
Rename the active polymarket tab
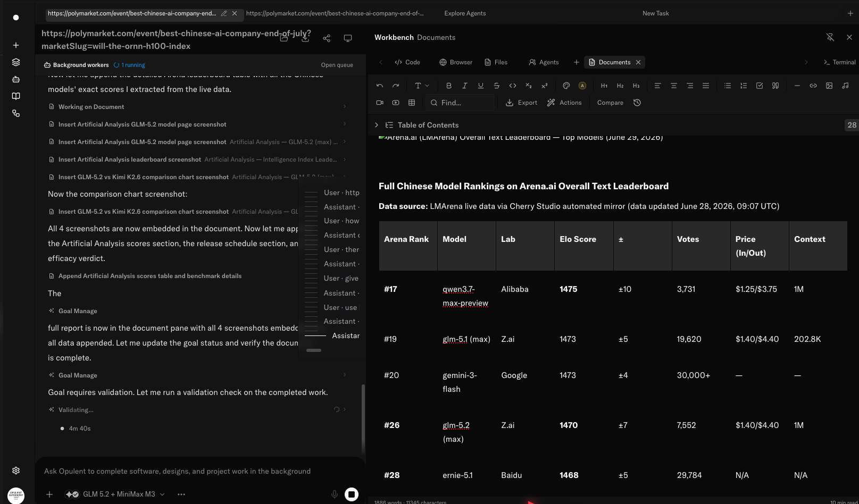tap(224, 13)
